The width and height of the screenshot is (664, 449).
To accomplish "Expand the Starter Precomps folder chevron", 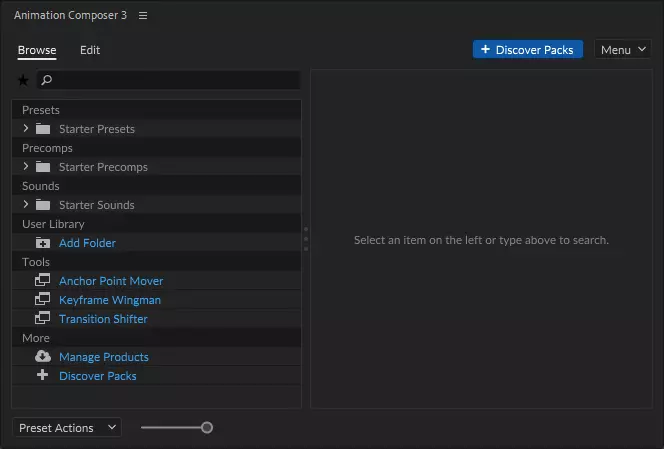I will point(26,166).
